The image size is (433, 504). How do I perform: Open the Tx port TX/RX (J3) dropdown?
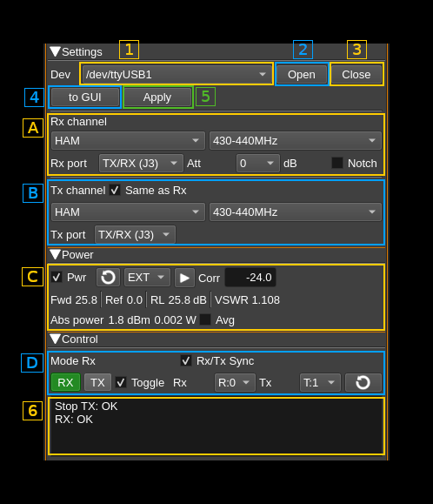click(135, 235)
